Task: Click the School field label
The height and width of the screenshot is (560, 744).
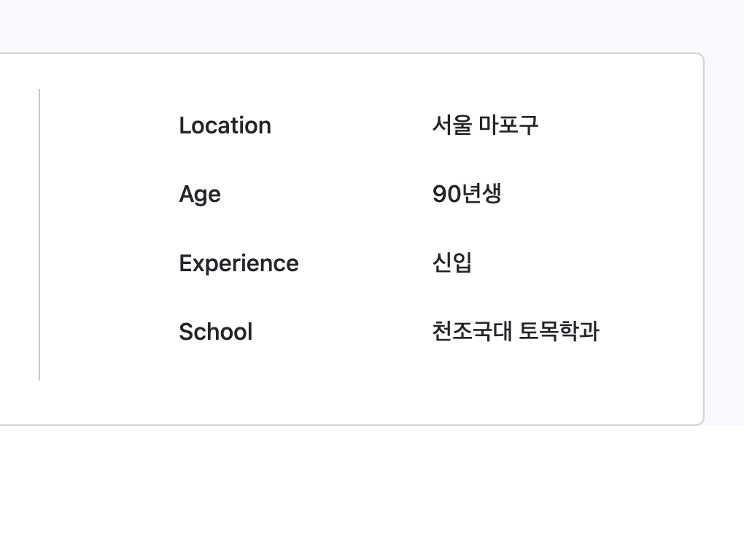Action: (215, 332)
